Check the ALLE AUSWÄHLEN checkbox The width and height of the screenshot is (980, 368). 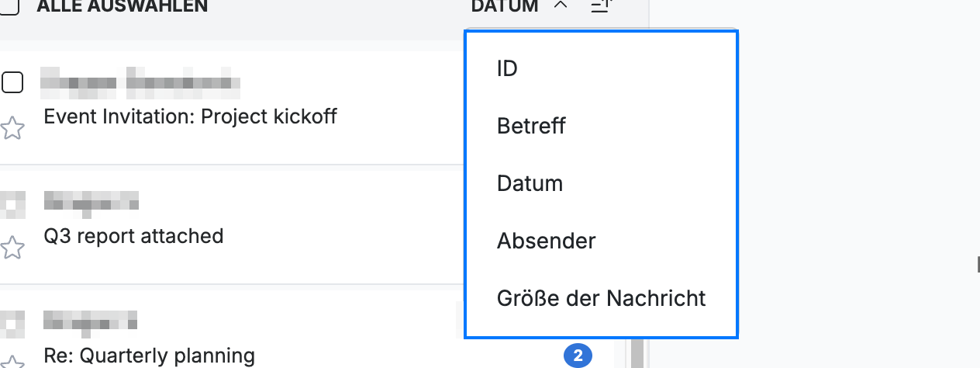(x=9, y=6)
